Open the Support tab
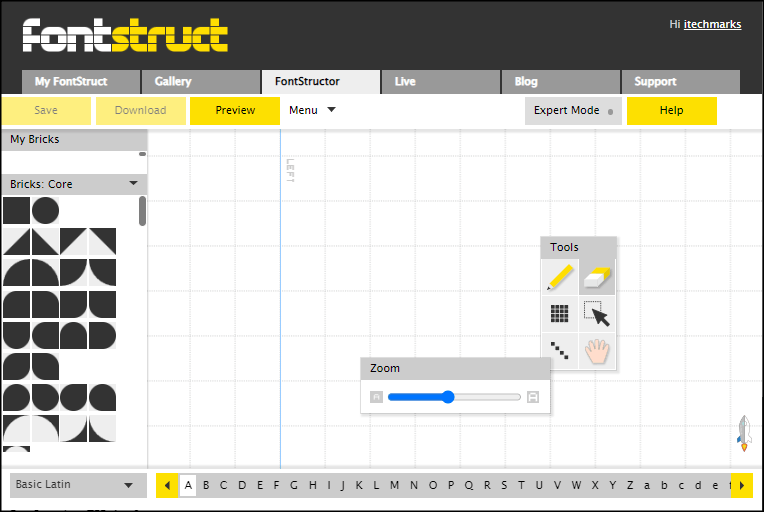Image resolution: width=764 pixels, height=512 pixels. click(x=680, y=82)
